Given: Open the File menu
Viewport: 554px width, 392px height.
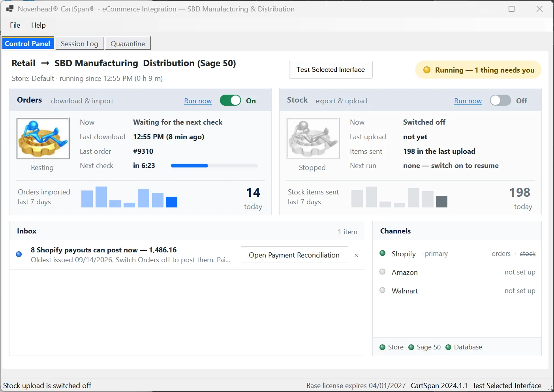Looking at the screenshot, I should [x=15, y=25].
